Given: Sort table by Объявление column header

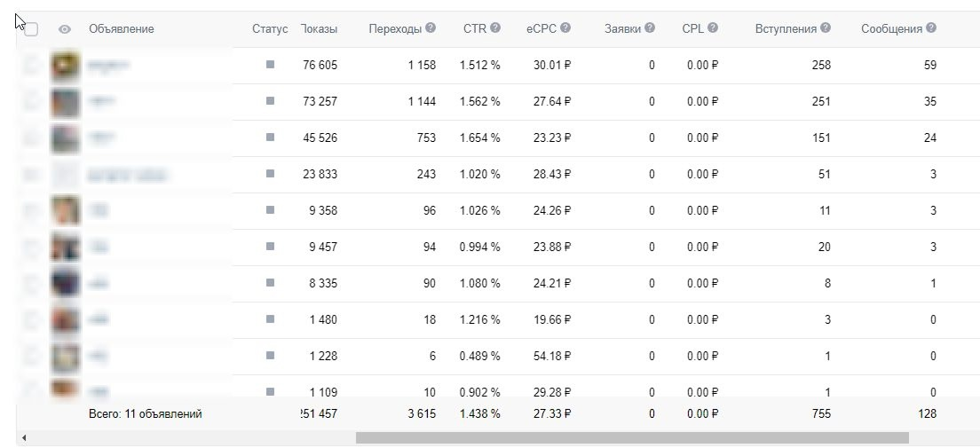Looking at the screenshot, I should tap(122, 28).
